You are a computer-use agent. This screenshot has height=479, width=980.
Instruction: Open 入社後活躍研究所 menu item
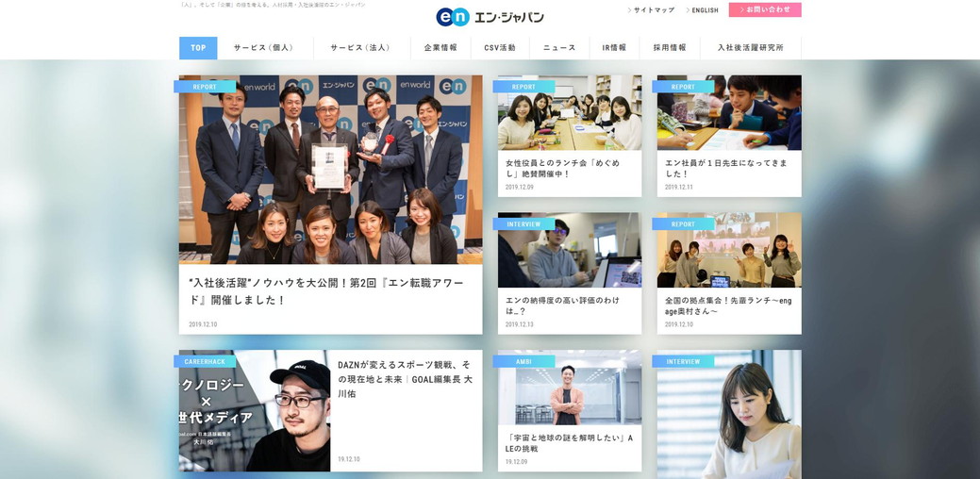tap(750, 47)
